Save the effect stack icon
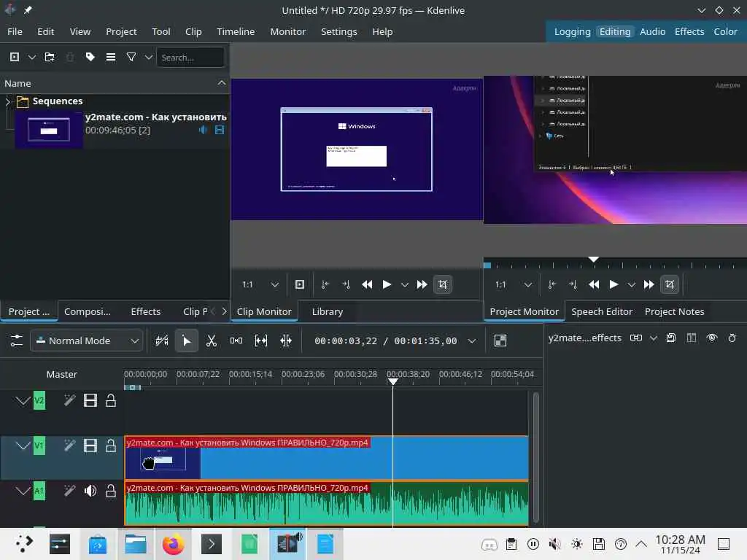Image resolution: width=747 pixels, height=560 pixels. point(671,338)
